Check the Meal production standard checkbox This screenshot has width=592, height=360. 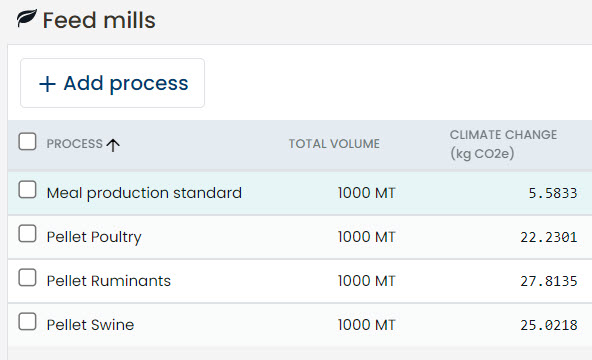[x=28, y=189]
